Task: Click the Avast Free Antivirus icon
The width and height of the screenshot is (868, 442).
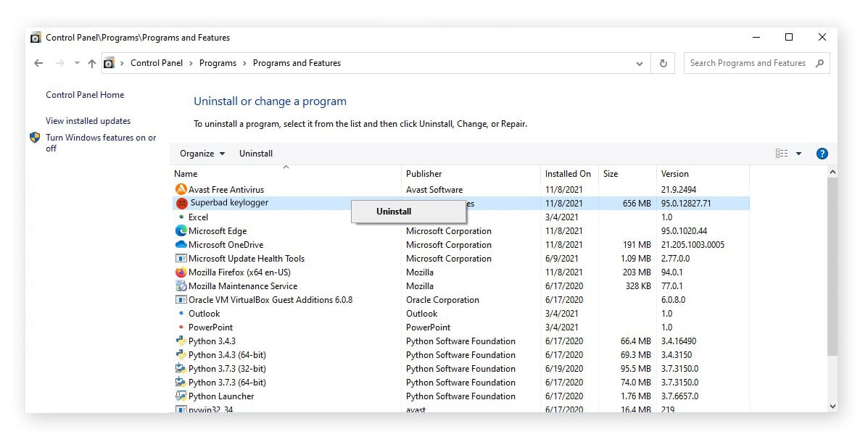Action: 181,189
